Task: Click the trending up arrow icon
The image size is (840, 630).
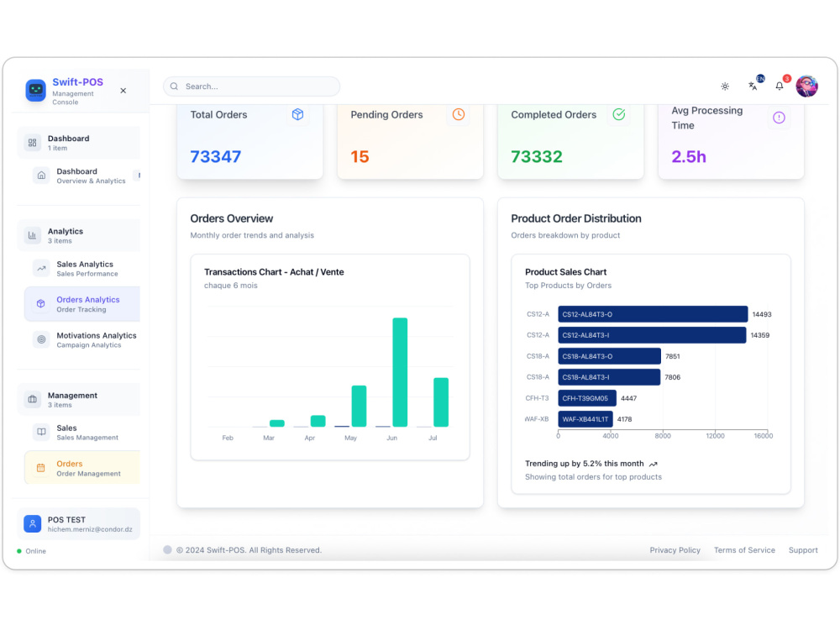Action: (x=653, y=464)
